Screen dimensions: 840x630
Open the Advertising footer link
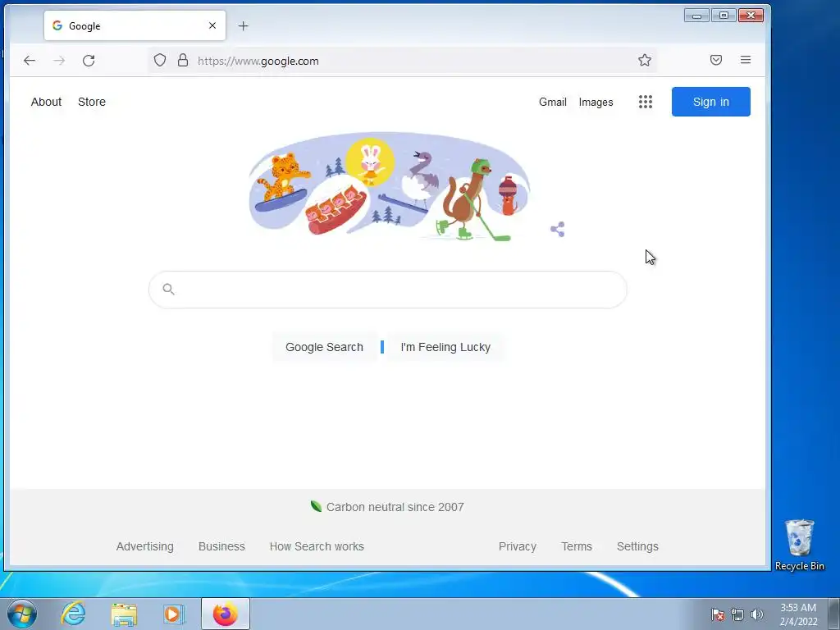[x=144, y=546]
